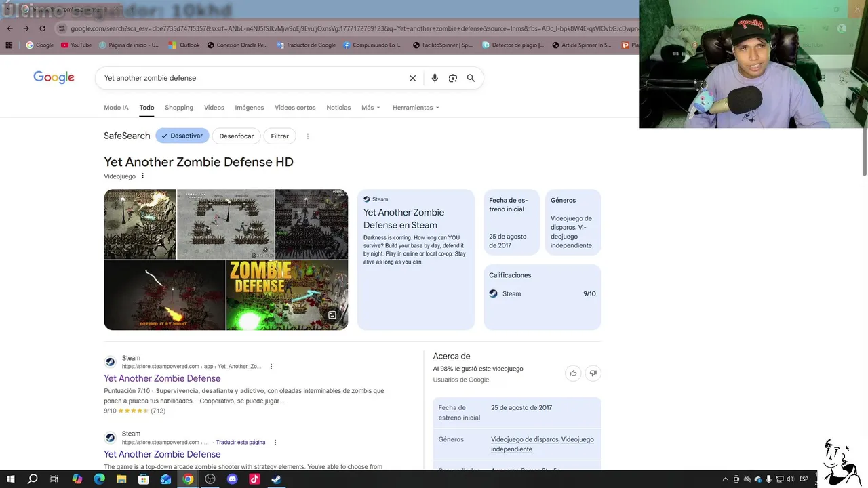Viewport: 868px width, 488px height.
Task: Click the Yet Another Zombie Defense HD heading
Action: 199,162
